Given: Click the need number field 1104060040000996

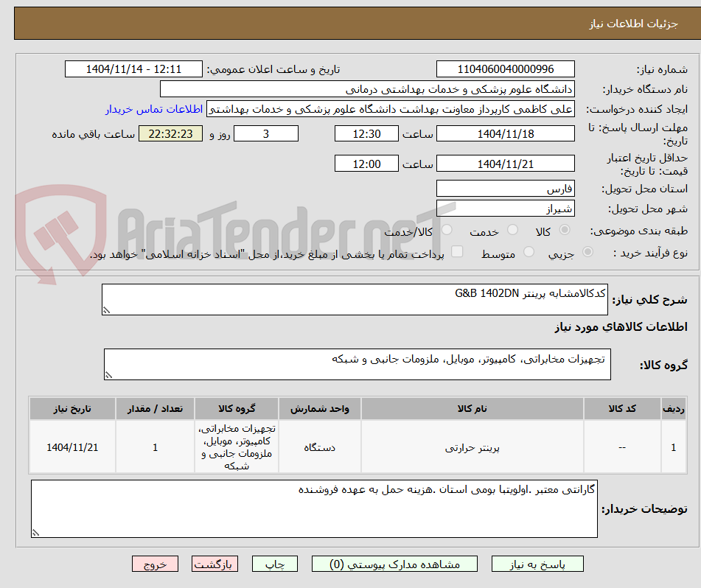Looking at the screenshot, I should (x=505, y=69).
